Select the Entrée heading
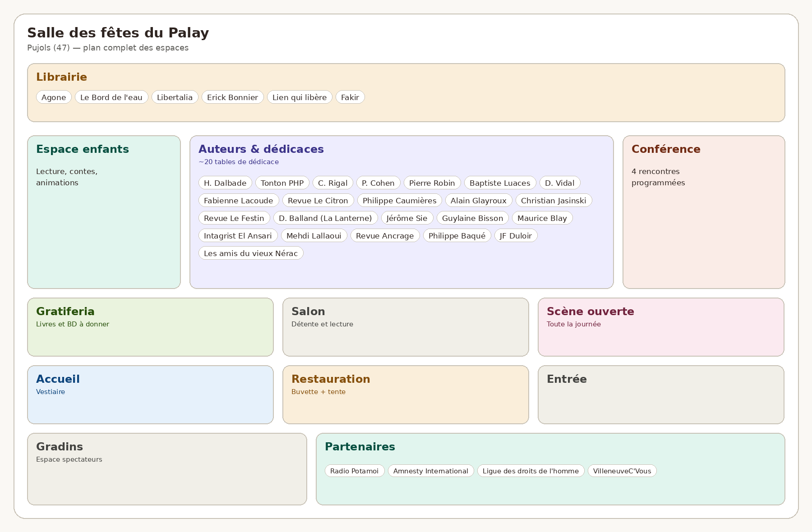The image size is (812, 532). point(567,379)
